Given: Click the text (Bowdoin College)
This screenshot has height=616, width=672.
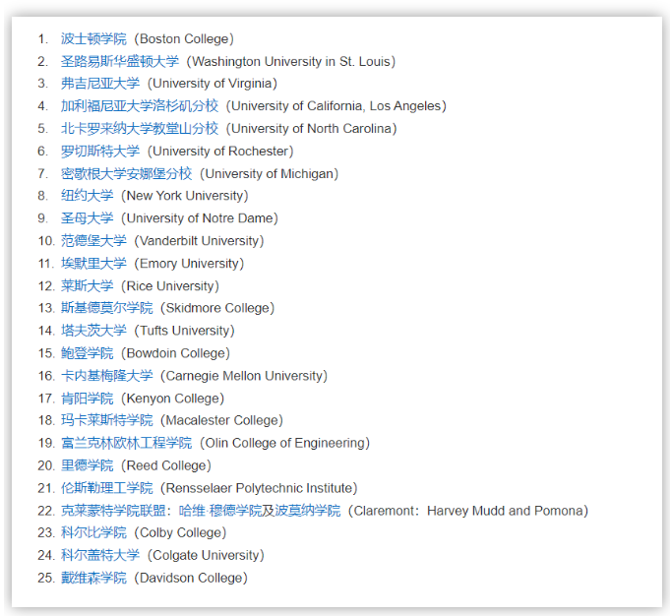Looking at the screenshot, I should [x=176, y=353].
